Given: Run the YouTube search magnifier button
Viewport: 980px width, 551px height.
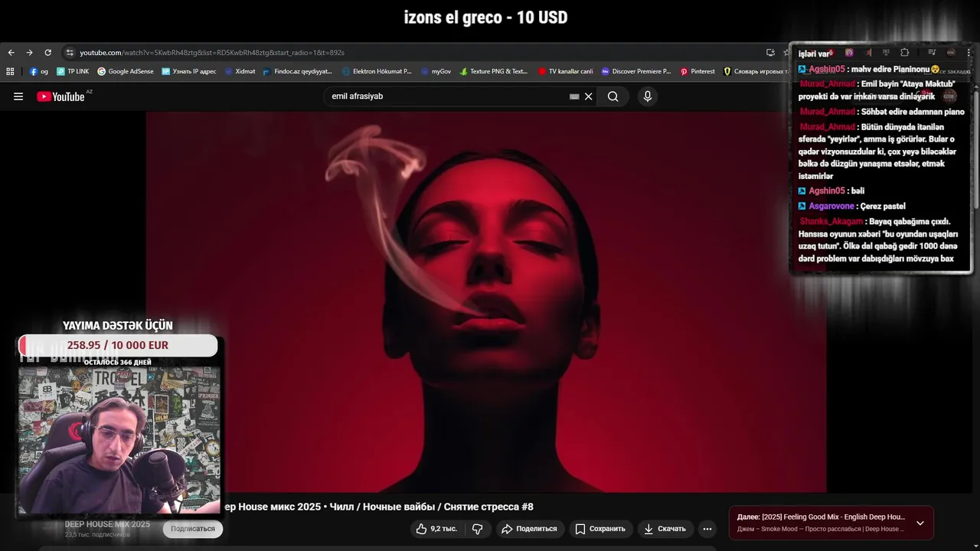Looking at the screenshot, I should pyautogui.click(x=613, y=96).
